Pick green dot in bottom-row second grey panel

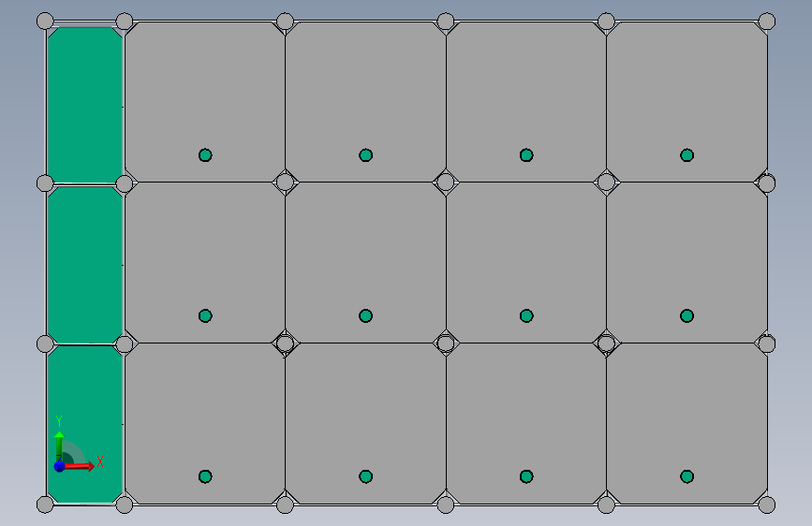pos(365,476)
